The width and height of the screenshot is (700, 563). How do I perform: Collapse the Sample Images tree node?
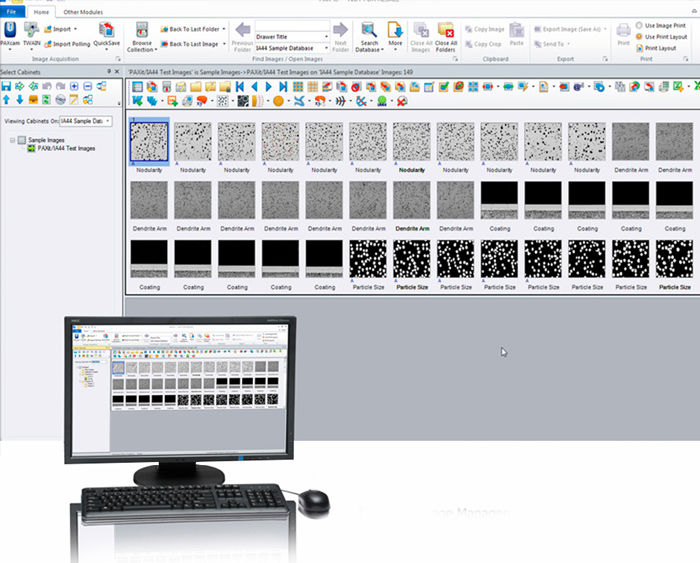coord(12,140)
